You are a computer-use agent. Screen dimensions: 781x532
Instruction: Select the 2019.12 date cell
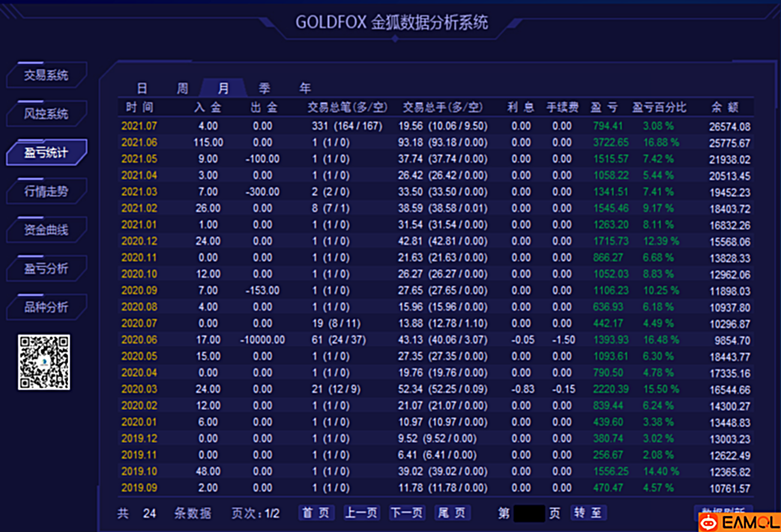coord(139,438)
